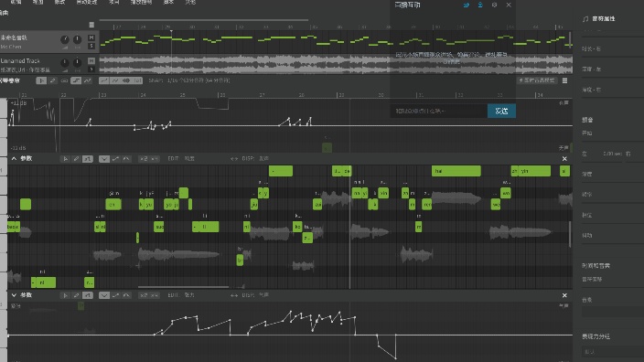Open the track list hamburger menu

(91, 25)
